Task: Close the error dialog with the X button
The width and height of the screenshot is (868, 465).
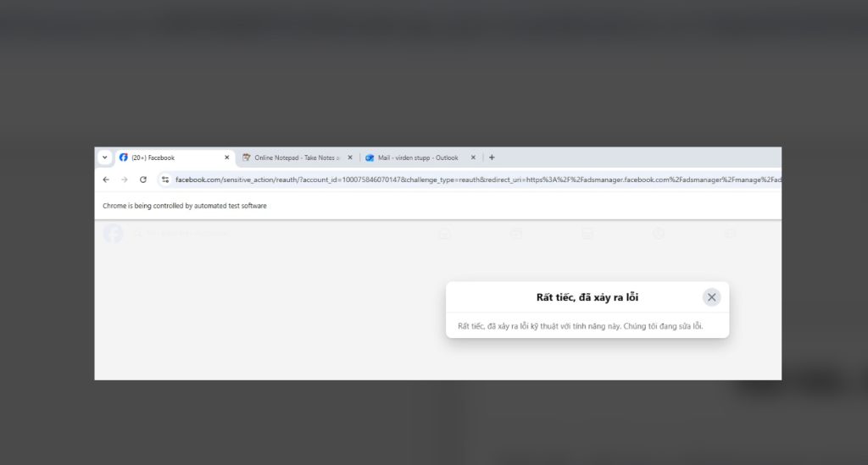Action: click(x=711, y=297)
